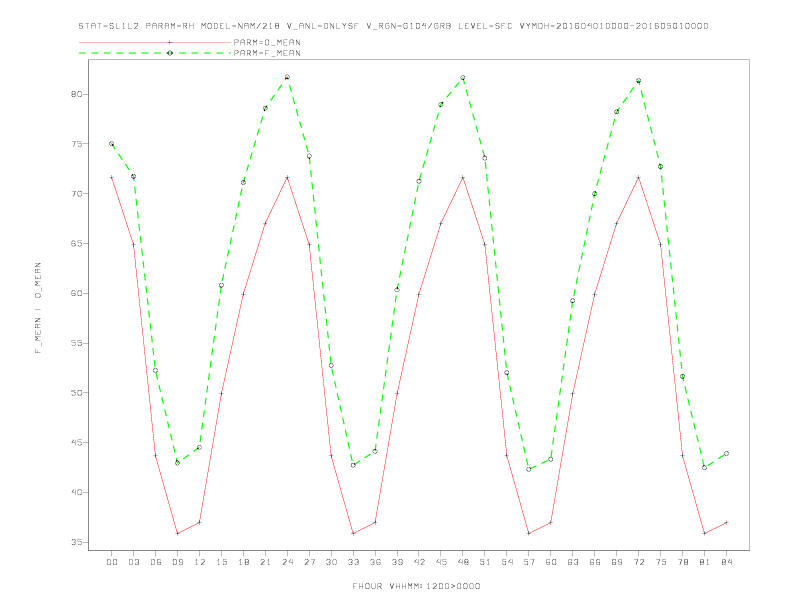The height and width of the screenshot is (612, 792).
Task: Click the y-axis tick value 65
Action: 76,243
